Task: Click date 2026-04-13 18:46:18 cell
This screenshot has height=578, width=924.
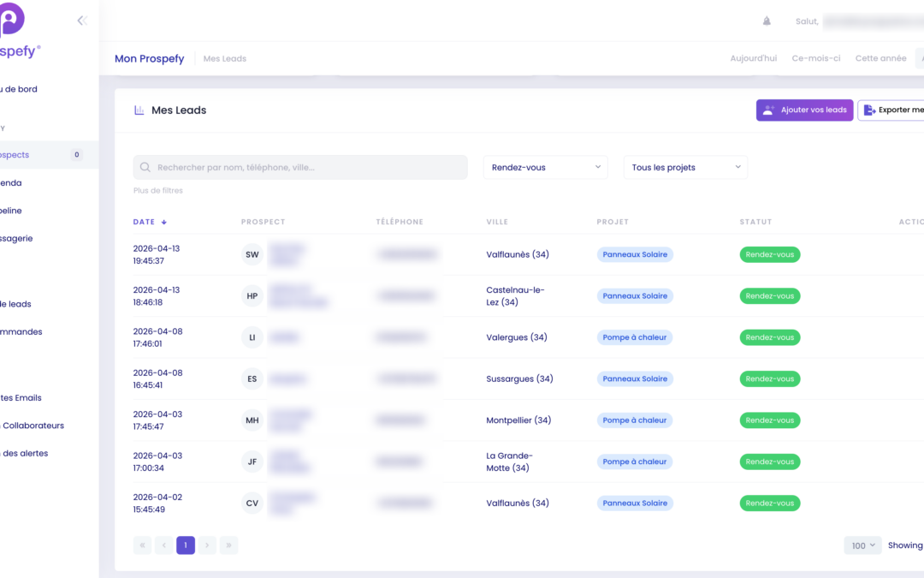Action: 157,296
